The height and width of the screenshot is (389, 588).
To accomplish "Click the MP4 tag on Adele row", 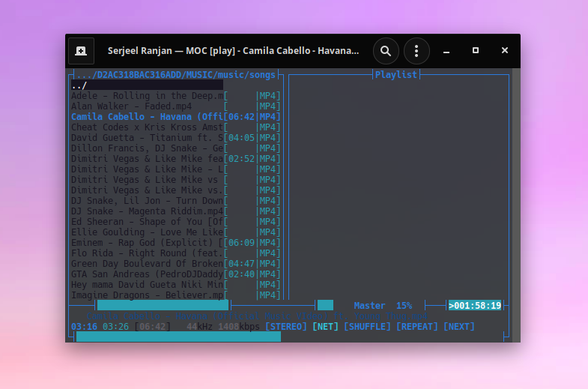I will click(x=267, y=96).
